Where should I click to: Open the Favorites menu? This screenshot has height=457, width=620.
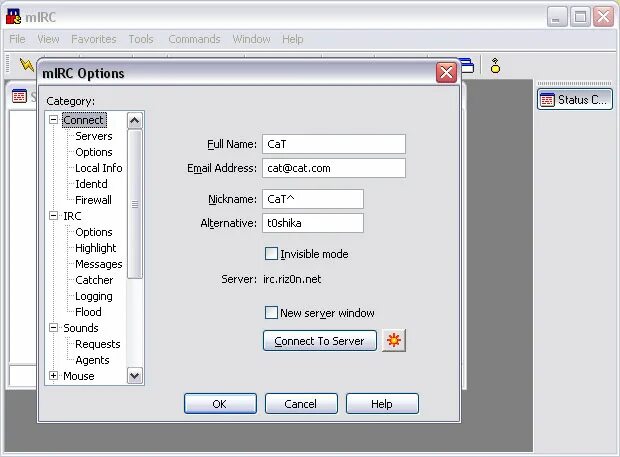[94, 39]
